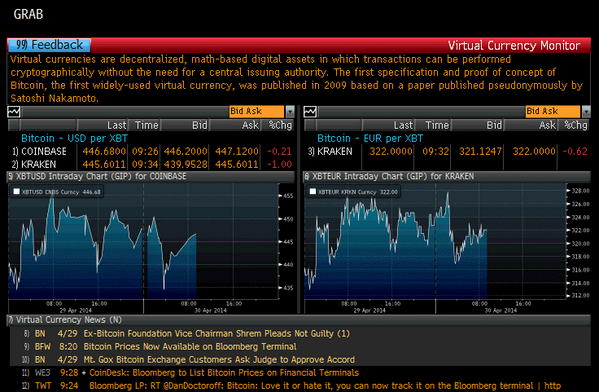
Task: Expand Bid Ask dropdown arrow in USD panel
Action: tap(290, 111)
